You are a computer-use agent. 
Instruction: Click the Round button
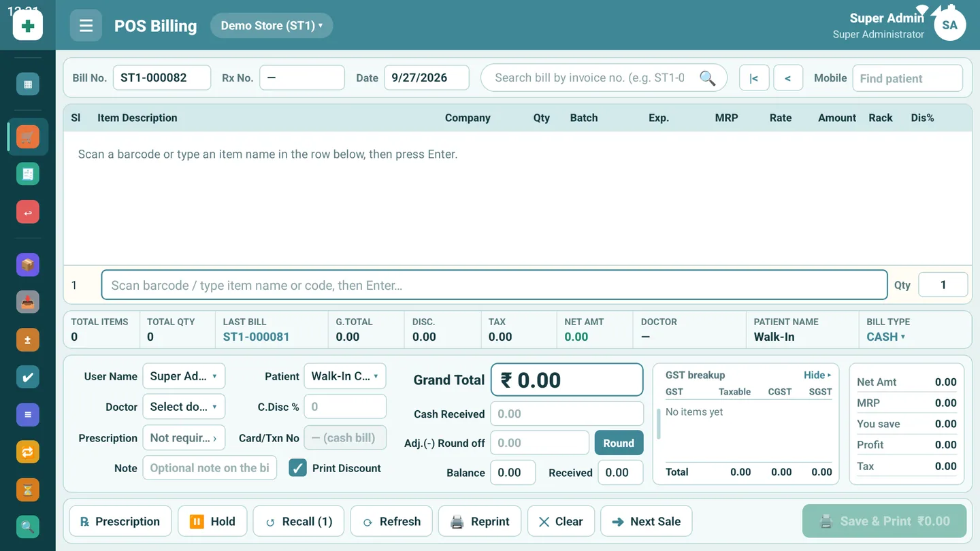[x=619, y=443]
